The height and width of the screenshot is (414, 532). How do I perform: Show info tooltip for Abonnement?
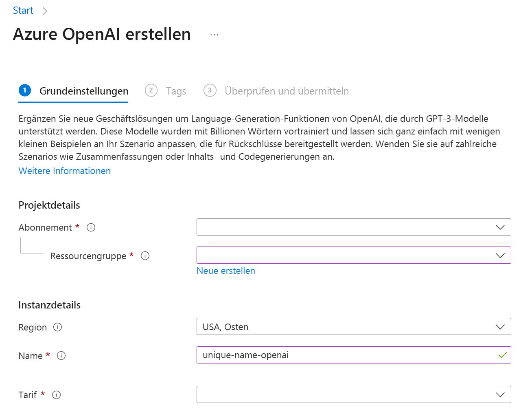click(91, 227)
